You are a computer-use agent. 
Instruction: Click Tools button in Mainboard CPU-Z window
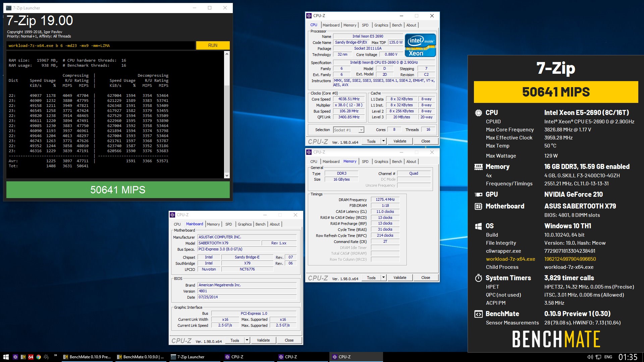pos(235,340)
